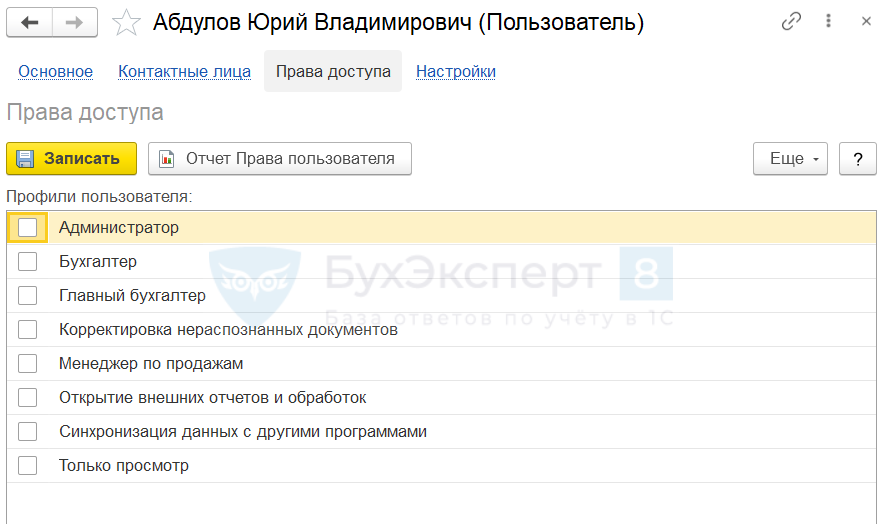This screenshot has height=524, width=883.
Task: Expand the Еще dropdown menu
Action: [x=790, y=159]
